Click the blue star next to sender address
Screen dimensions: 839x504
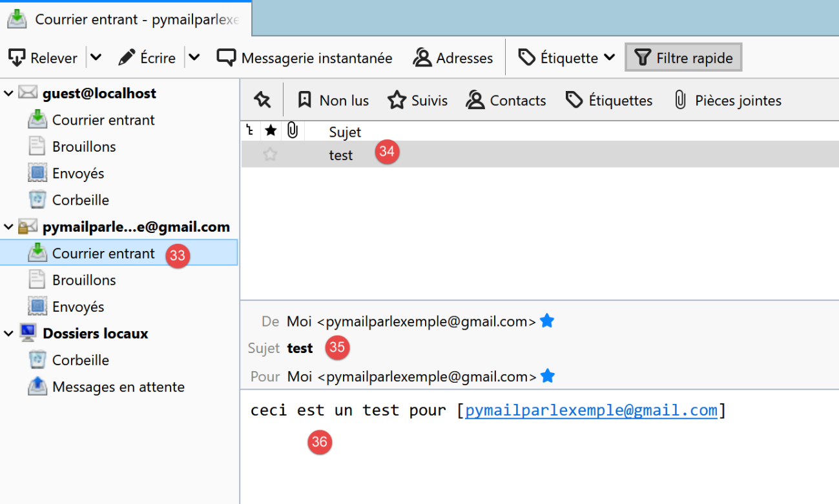tap(547, 321)
